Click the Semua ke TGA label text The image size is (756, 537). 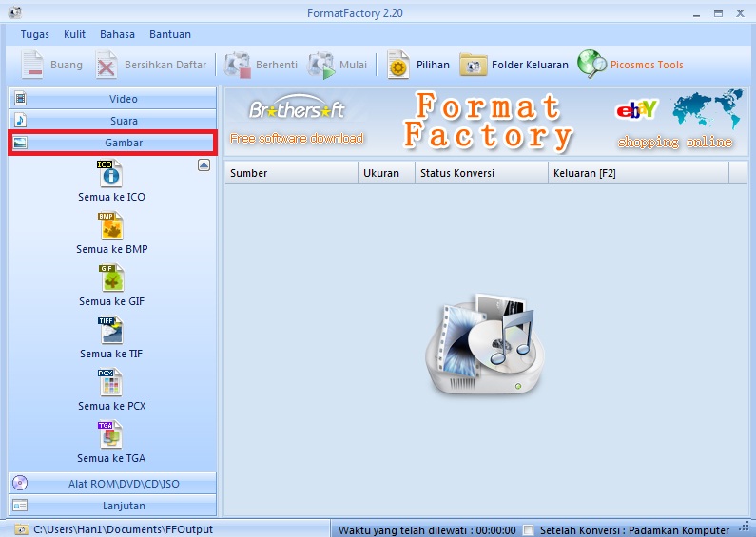tap(111, 458)
